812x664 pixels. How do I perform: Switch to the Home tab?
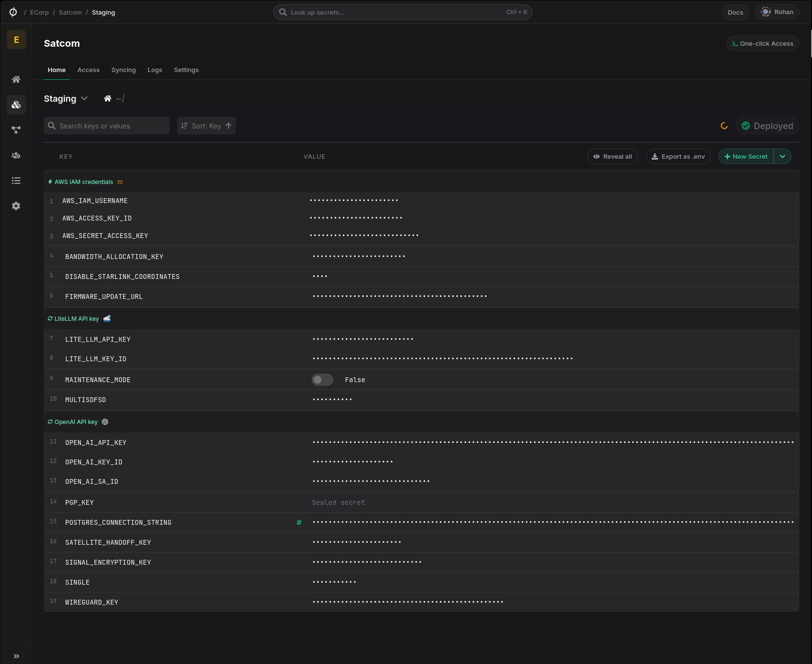pyautogui.click(x=57, y=70)
